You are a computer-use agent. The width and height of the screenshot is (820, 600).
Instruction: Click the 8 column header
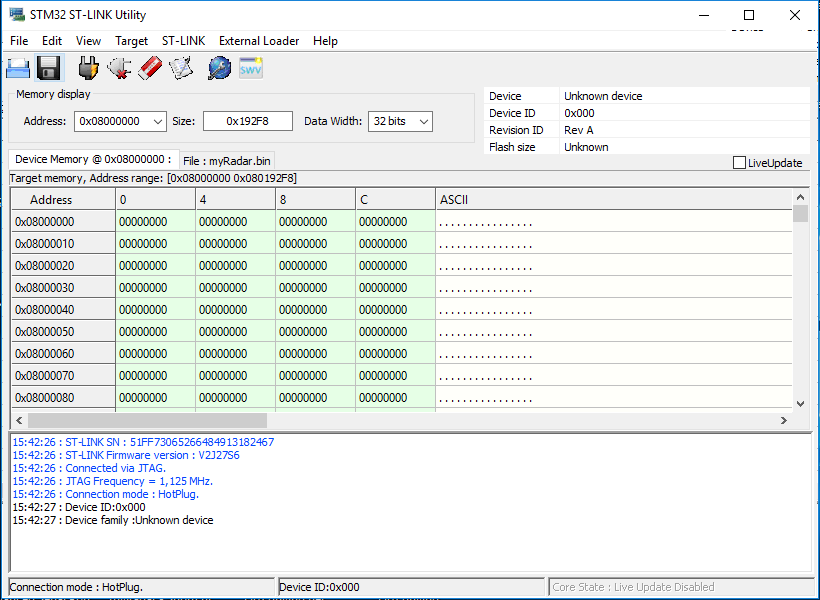point(315,200)
